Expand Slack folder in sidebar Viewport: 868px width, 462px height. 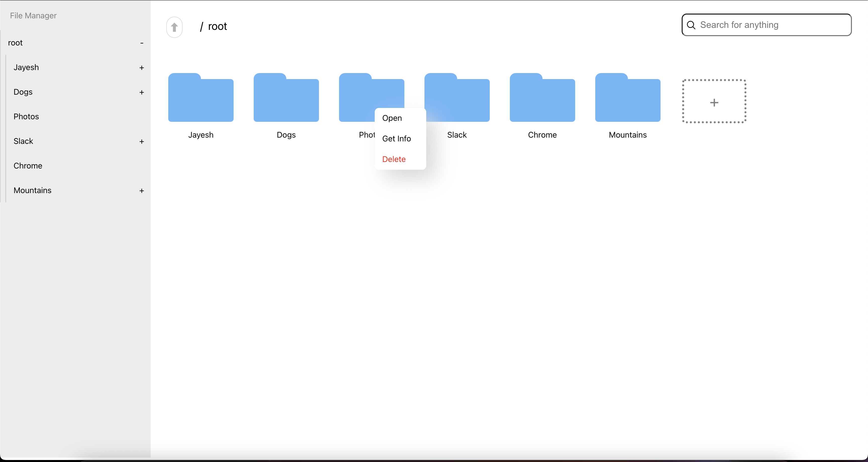click(142, 142)
